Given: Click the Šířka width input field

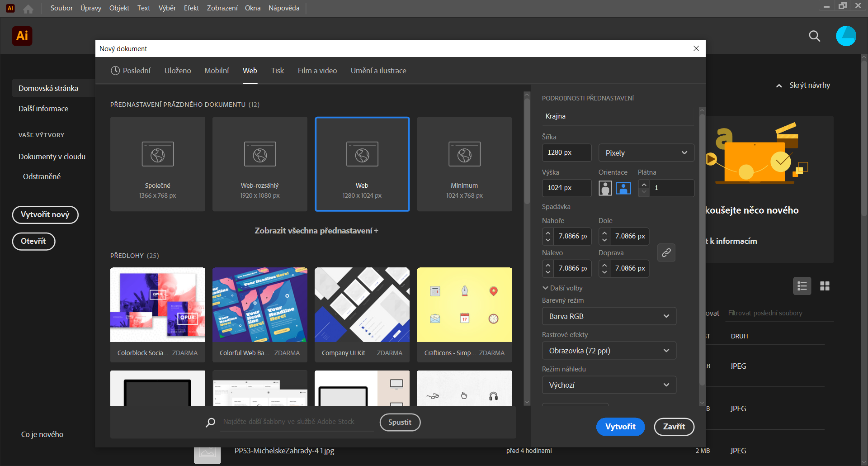Looking at the screenshot, I should point(566,152).
